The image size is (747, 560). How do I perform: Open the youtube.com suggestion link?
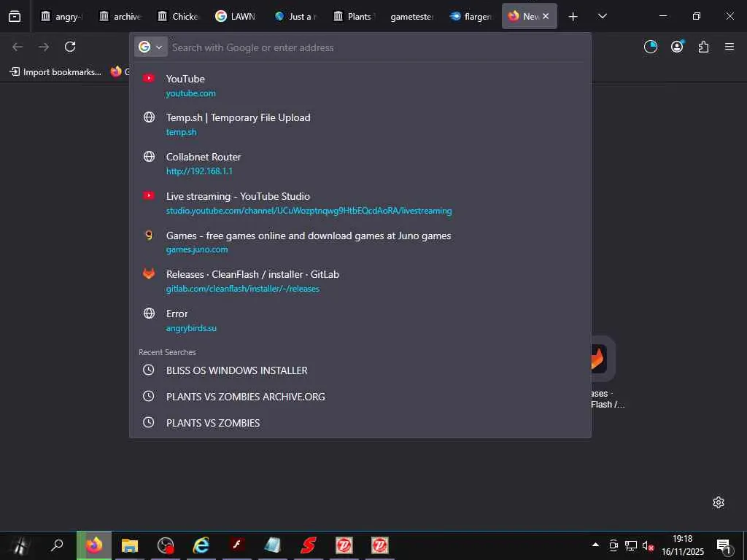point(190,93)
